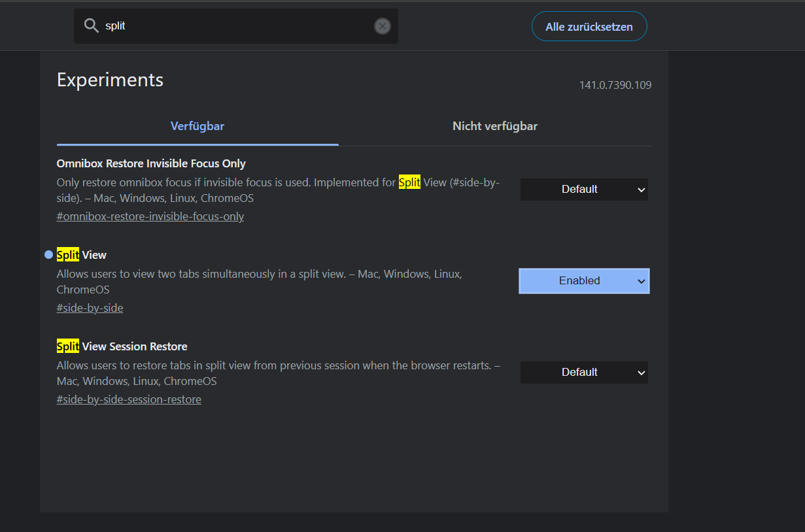Click the "Split View Session Restore" title

click(x=122, y=346)
